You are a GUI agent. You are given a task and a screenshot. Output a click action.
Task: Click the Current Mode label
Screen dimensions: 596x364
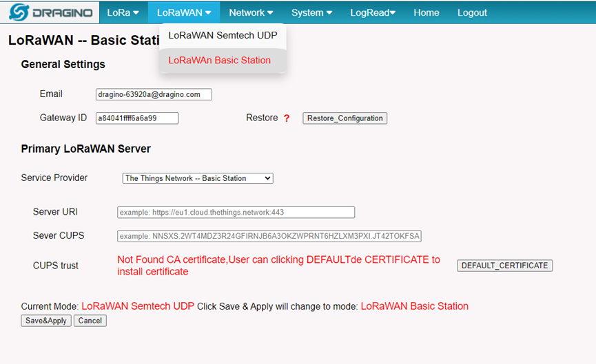[50, 306]
